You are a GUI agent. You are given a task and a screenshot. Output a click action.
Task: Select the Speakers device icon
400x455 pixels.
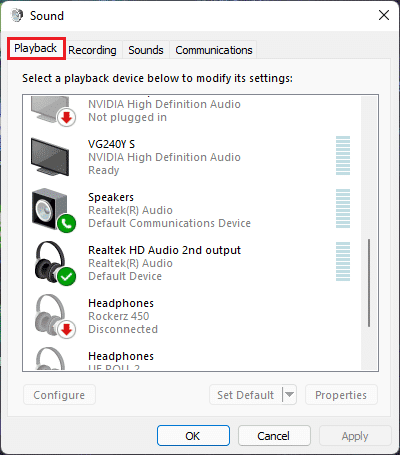click(50, 209)
